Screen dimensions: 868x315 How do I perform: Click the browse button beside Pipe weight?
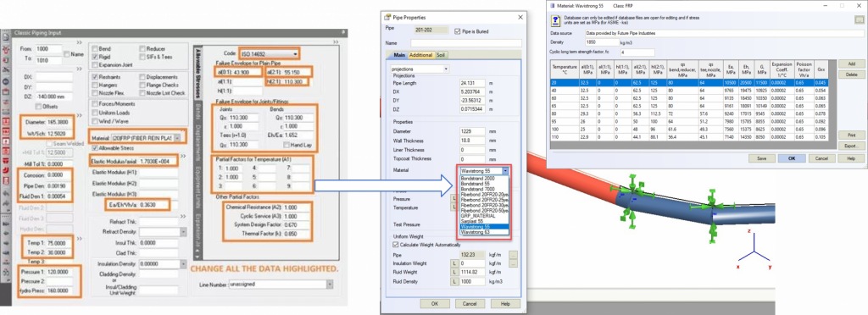coord(513,255)
